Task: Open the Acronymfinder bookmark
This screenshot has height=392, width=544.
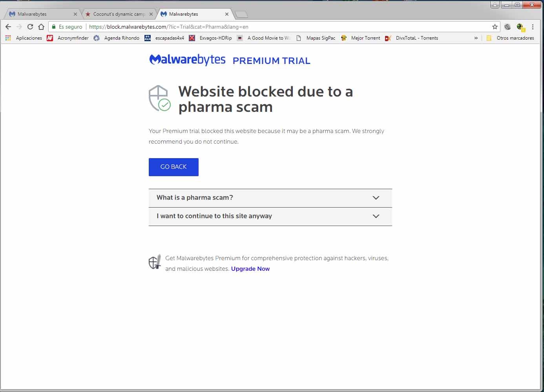Action: [68, 38]
